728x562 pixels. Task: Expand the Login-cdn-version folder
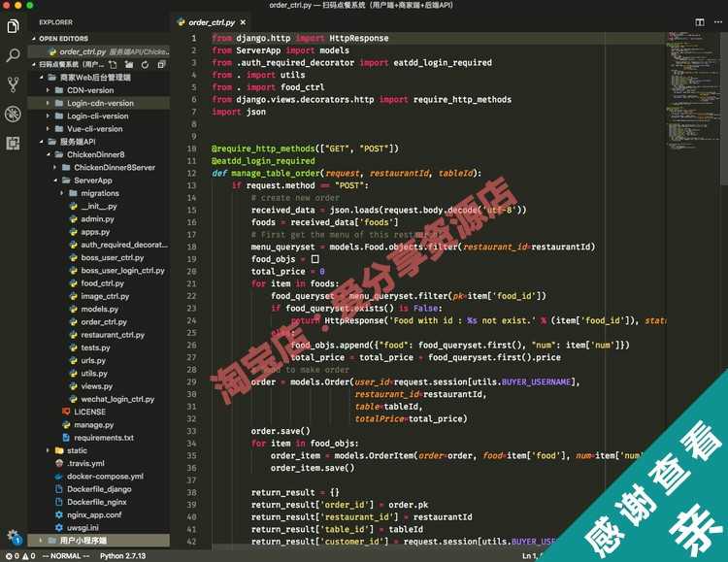pyautogui.click(x=99, y=103)
